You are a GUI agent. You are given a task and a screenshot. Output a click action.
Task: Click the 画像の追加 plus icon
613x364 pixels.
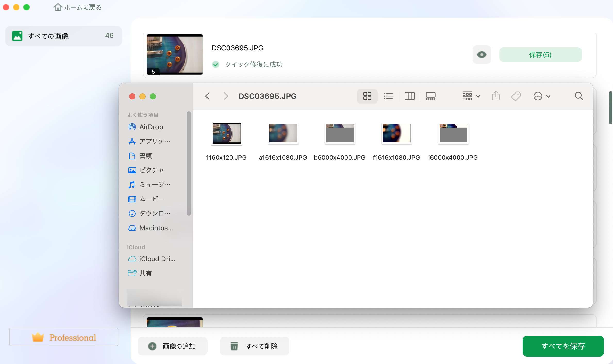pyautogui.click(x=152, y=346)
